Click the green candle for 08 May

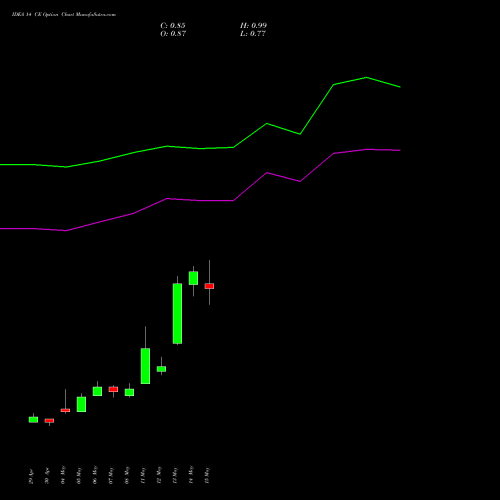pyautogui.click(x=129, y=392)
